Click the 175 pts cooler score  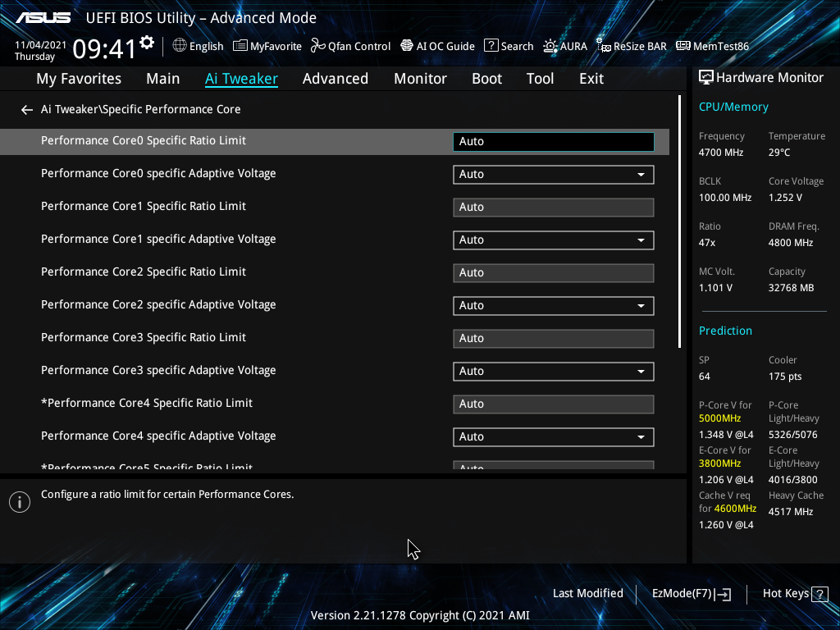tap(785, 377)
